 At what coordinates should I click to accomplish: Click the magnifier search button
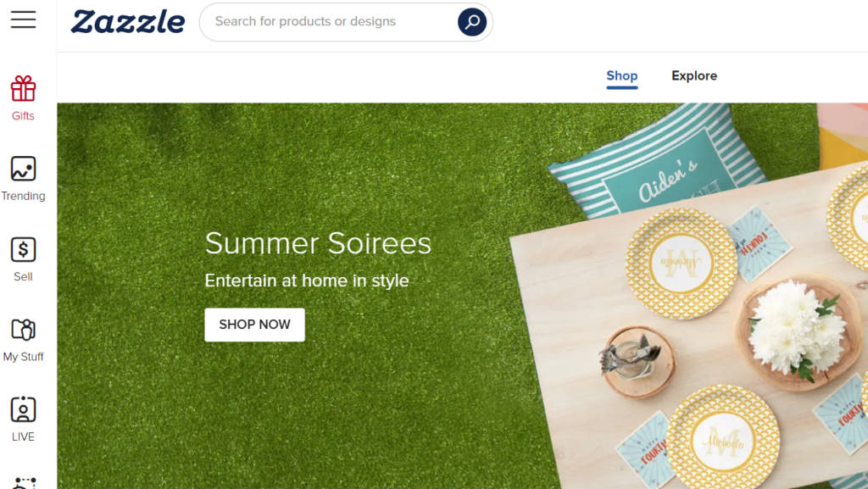coord(472,22)
